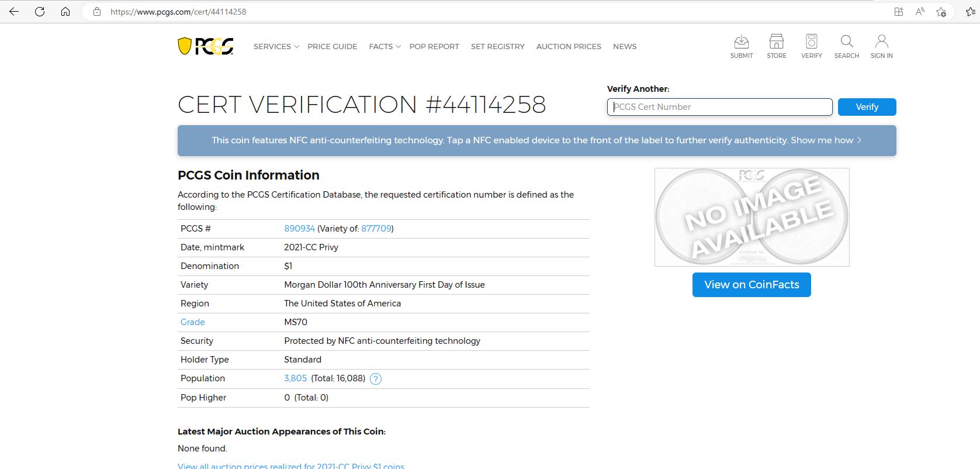
Task: Open PCGS number 890934 link
Action: pos(299,229)
